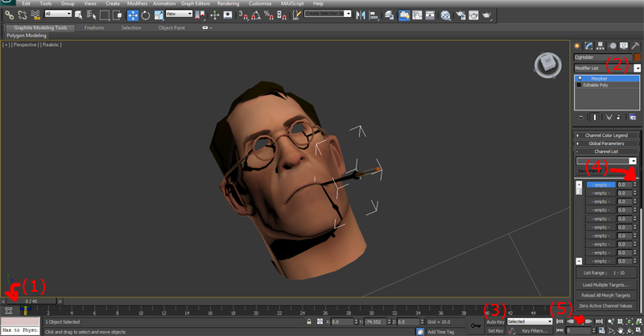Image resolution: width=644 pixels, height=336 pixels.
Task: Toggle the Morpher modifier lightbulb on/off
Action: pyautogui.click(x=580, y=78)
